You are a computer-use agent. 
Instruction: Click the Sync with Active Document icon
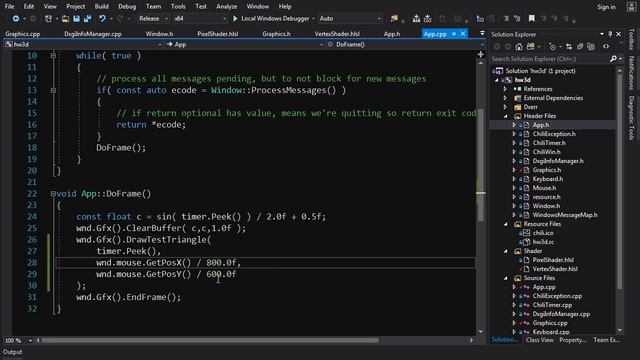click(x=569, y=47)
